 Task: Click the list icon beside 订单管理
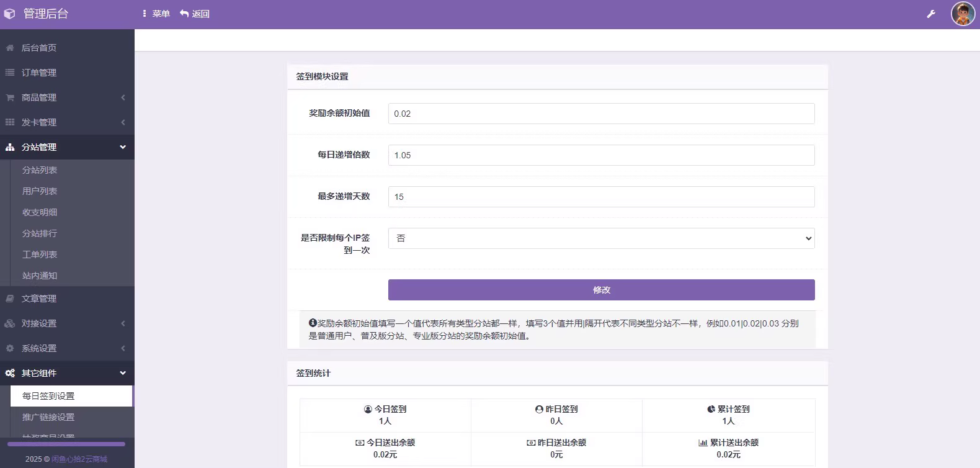10,73
